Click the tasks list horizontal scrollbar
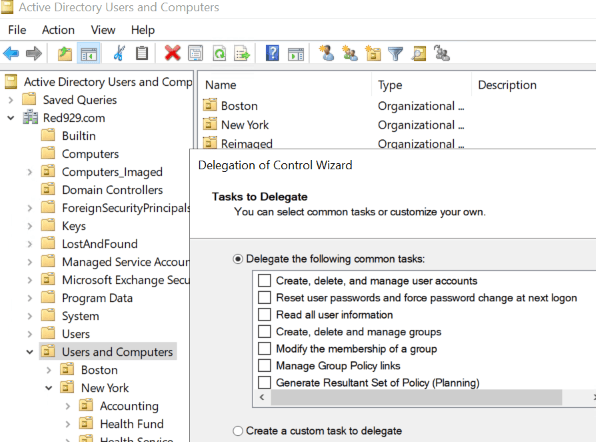596x442 pixels. point(416,397)
